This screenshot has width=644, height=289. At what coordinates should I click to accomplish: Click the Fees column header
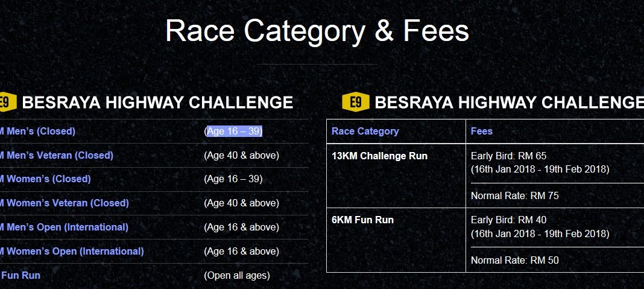coord(481,131)
